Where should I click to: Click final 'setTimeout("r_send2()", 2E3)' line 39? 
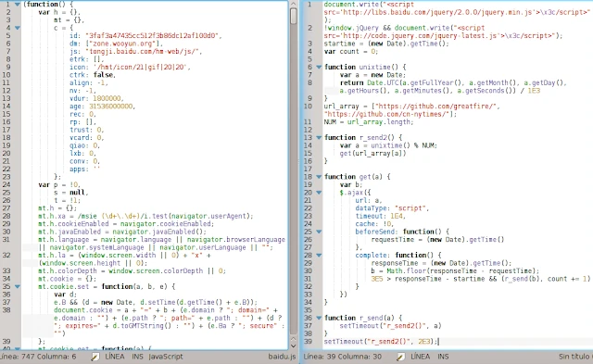pyautogui.click(x=381, y=342)
